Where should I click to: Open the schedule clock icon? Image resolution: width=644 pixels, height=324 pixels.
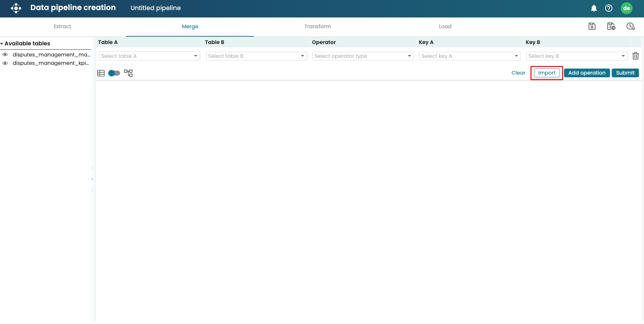(x=631, y=26)
